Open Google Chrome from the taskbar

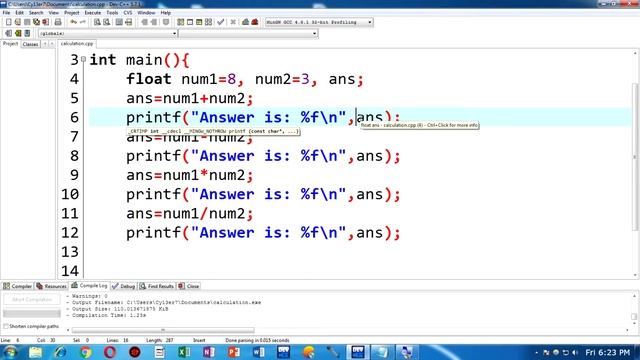point(85,352)
